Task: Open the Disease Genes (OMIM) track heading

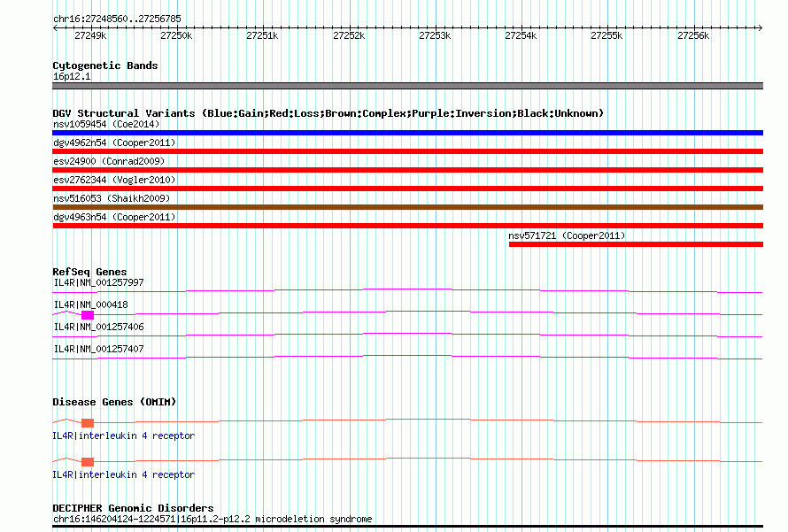Action: (114, 402)
